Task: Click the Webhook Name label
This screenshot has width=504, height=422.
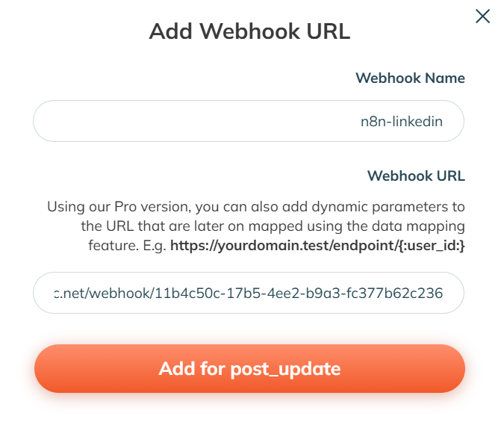Action: [410, 78]
